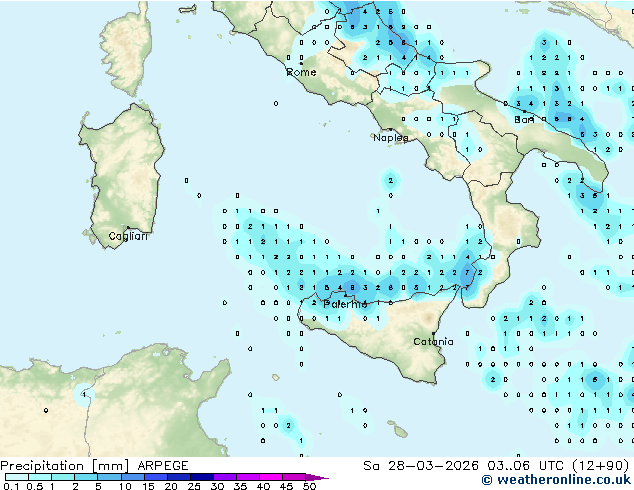Select the 20–25 mm legend color swatch
Viewport: 634px width, 490px height.
coord(178,477)
